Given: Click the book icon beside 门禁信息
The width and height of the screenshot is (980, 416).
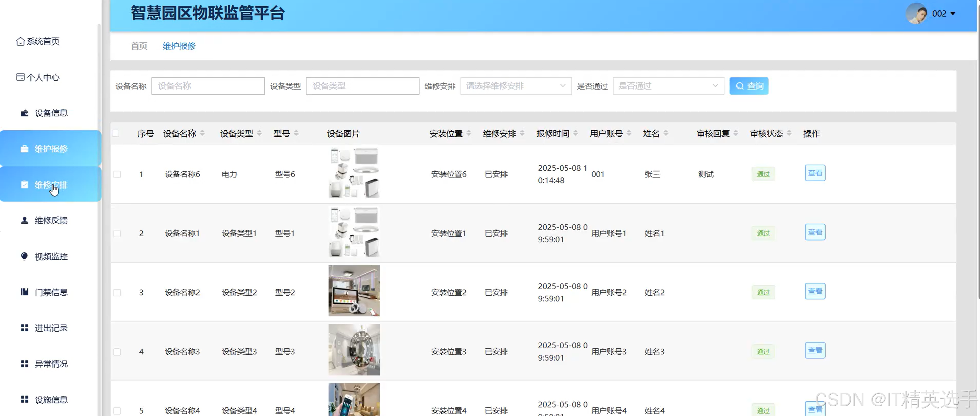Looking at the screenshot, I should (25, 292).
